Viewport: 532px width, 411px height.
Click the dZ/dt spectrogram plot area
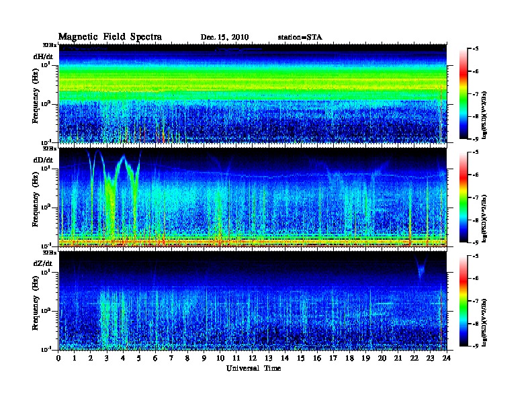point(253,301)
